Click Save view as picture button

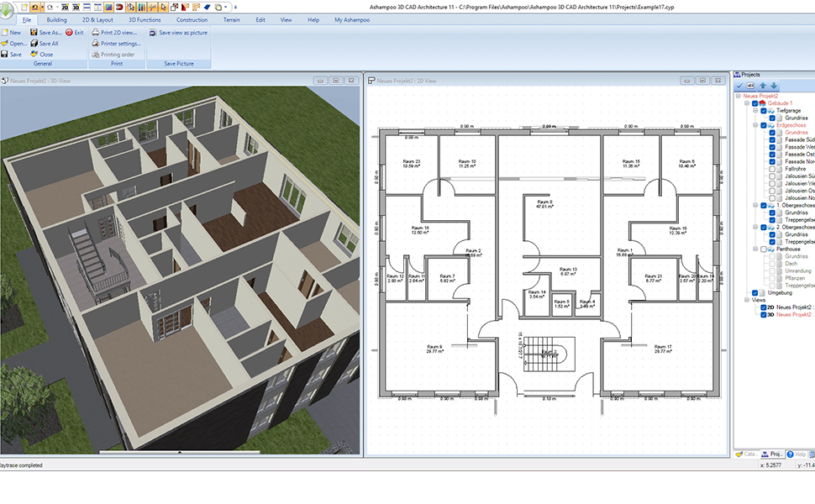pyautogui.click(x=177, y=33)
